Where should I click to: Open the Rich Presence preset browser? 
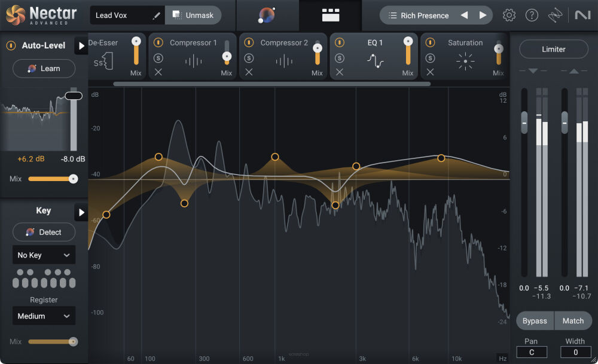(x=418, y=16)
